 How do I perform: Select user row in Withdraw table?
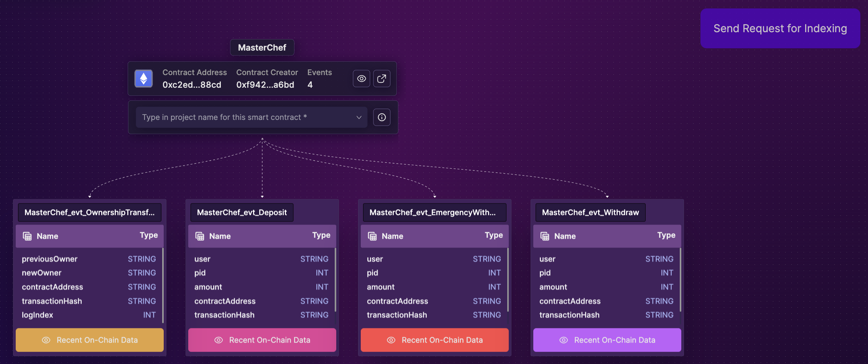point(607,259)
